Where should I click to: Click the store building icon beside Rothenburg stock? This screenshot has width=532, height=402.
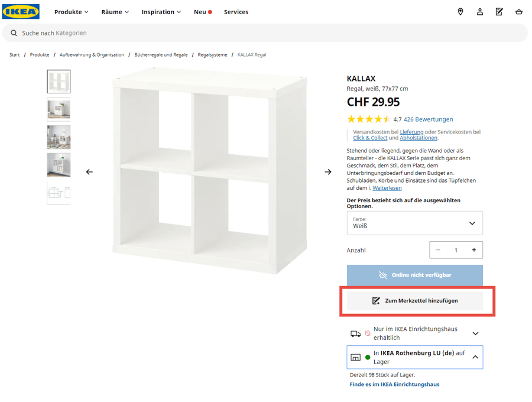pyautogui.click(x=356, y=356)
